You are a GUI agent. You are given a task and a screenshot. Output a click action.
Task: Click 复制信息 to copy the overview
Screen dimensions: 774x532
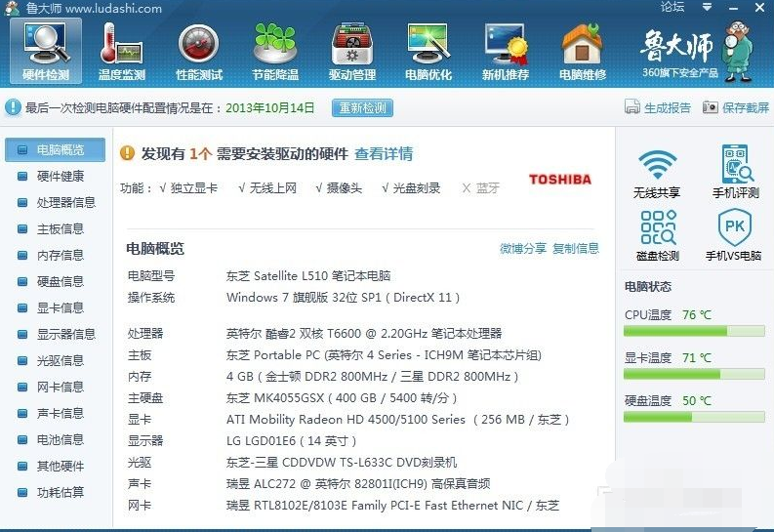coord(576,249)
